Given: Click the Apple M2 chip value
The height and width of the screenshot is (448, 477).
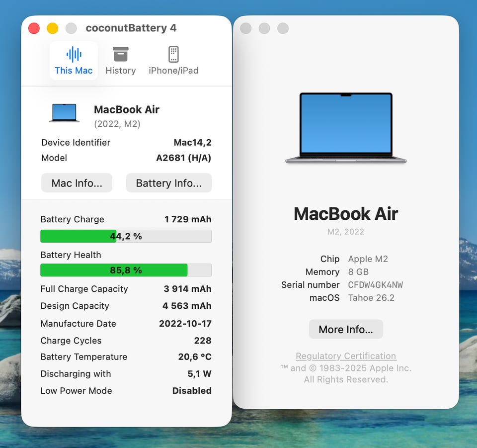Looking at the screenshot, I should pyautogui.click(x=368, y=259).
